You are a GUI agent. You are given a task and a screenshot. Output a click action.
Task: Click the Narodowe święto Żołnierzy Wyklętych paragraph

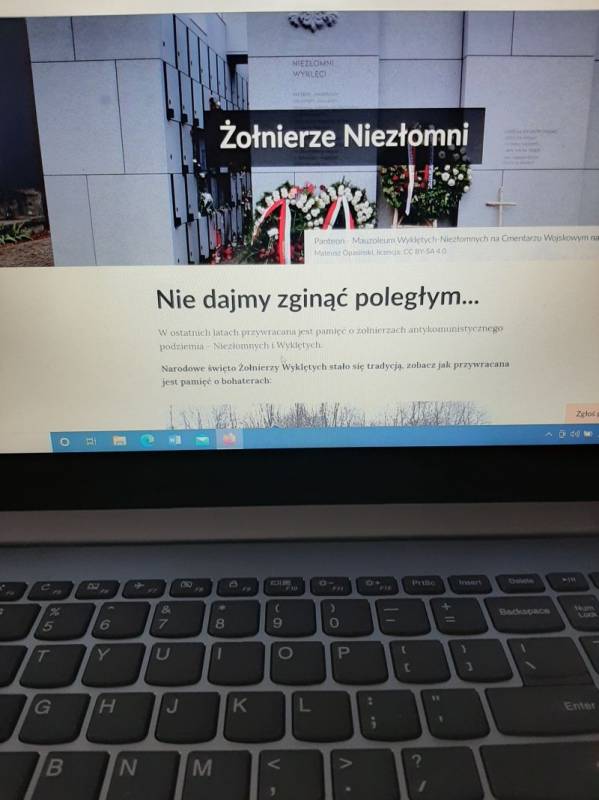[x=335, y=372]
